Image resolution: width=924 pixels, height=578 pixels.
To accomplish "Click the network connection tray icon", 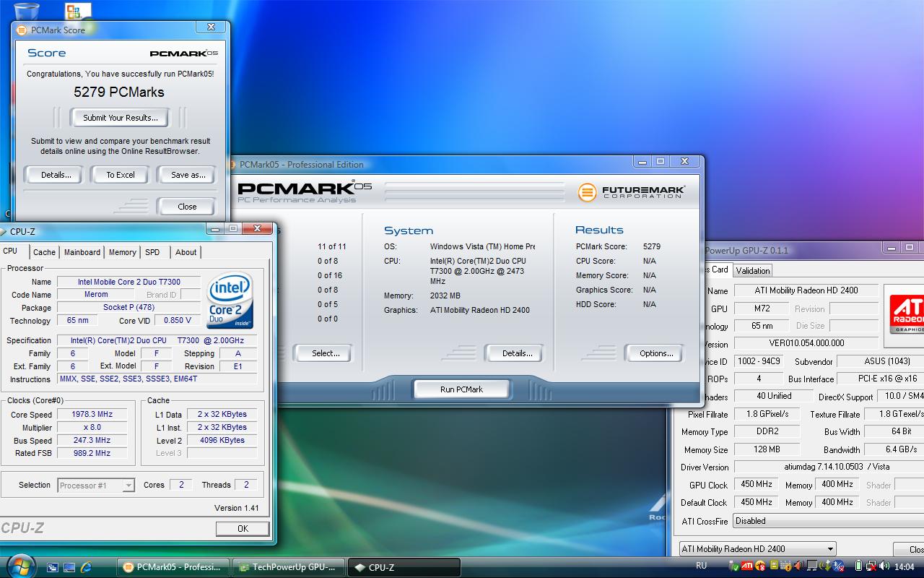I will (871, 566).
